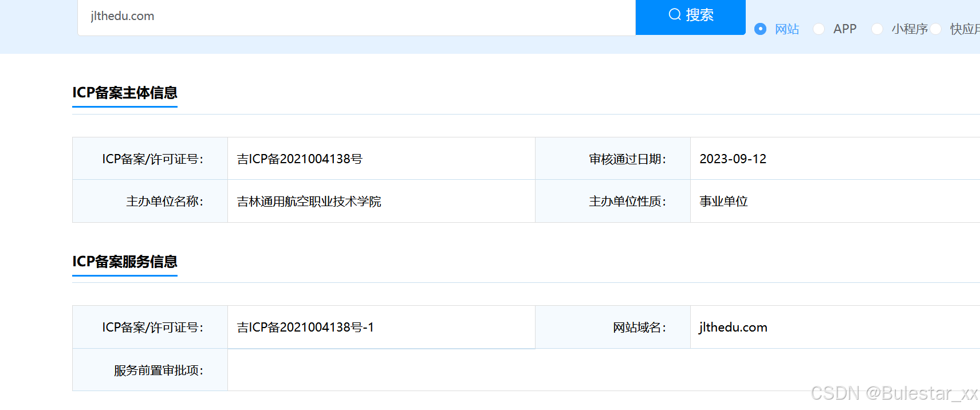
Task: Click the 吉ICP备2021004138号 license number value
Action: 300,159
